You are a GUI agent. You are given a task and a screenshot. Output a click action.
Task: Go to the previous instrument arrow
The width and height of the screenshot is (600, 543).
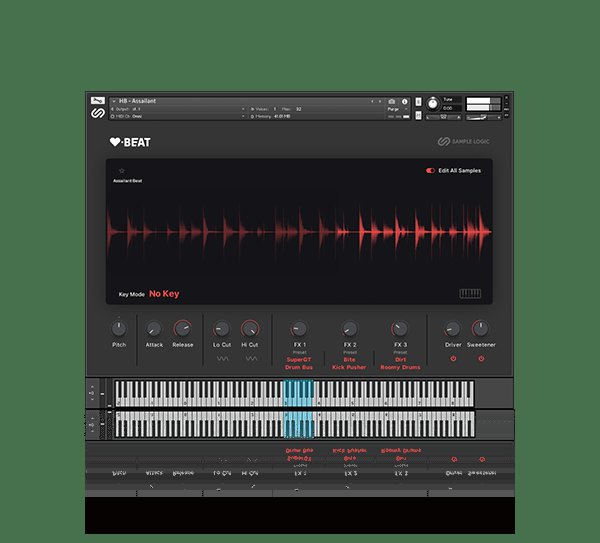[x=372, y=101]
